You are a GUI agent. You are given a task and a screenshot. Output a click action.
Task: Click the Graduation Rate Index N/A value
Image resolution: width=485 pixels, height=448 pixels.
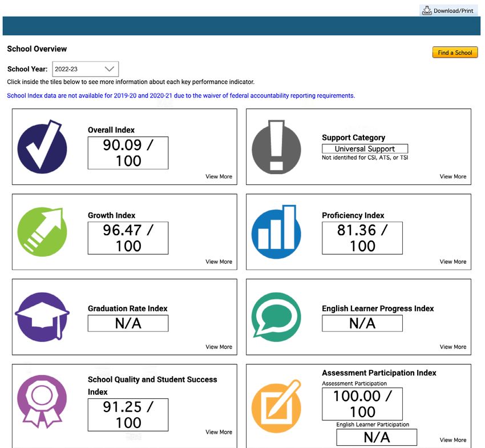128,324
